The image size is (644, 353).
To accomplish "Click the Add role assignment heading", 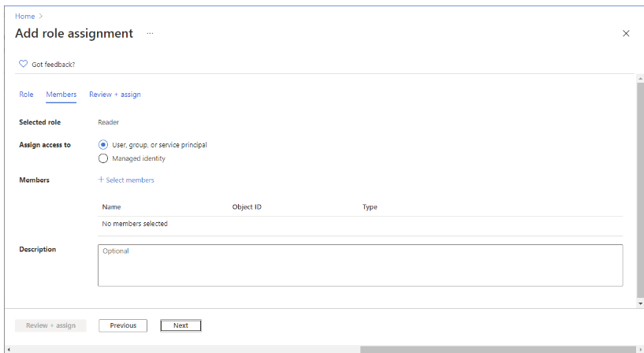I will [74, 33].
